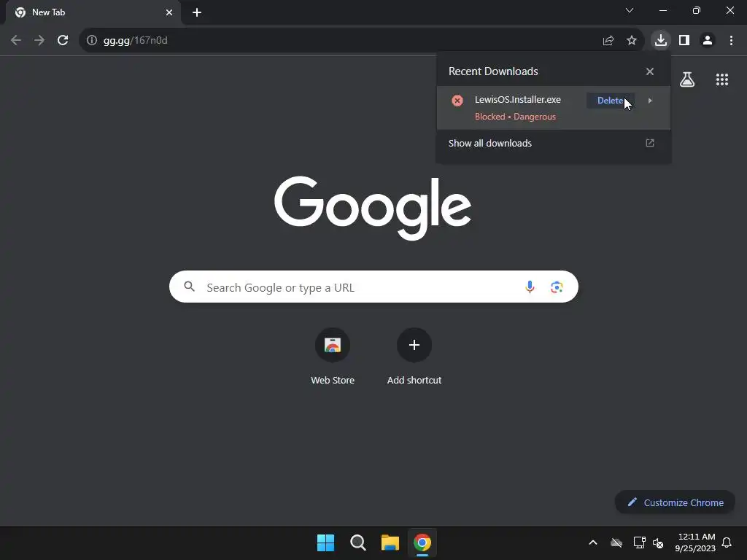Open File Explorer from taskbar
The height and width of the screenshot is (560, 747).
tap(390, 542)
